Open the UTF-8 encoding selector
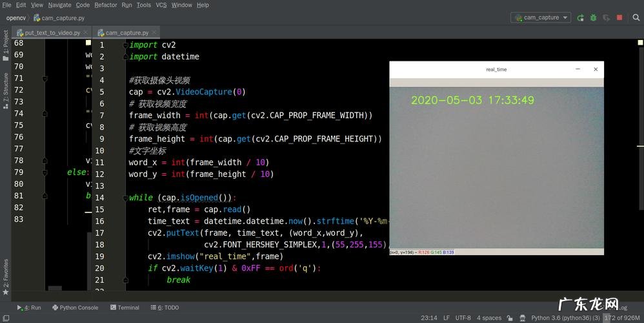The image size is (644, 323). pyautogui.click(x=463, y=318)
